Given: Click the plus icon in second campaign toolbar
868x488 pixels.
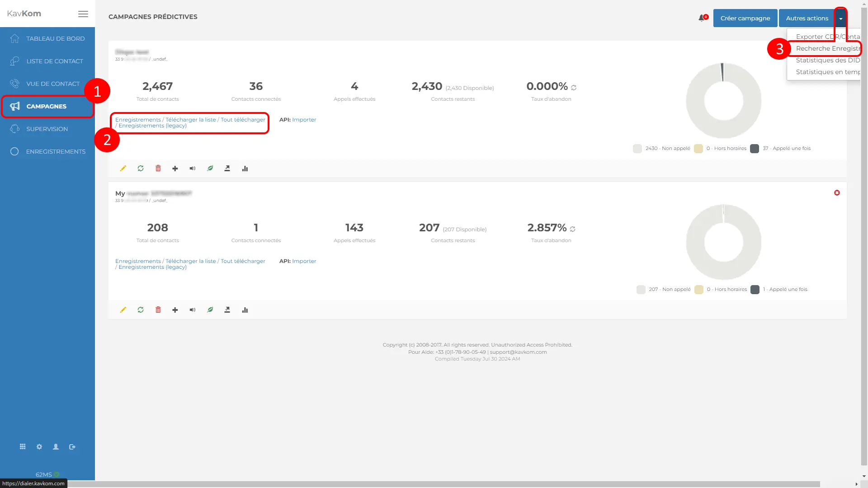Looking at the screenshot, I should [x=175, y=310].
